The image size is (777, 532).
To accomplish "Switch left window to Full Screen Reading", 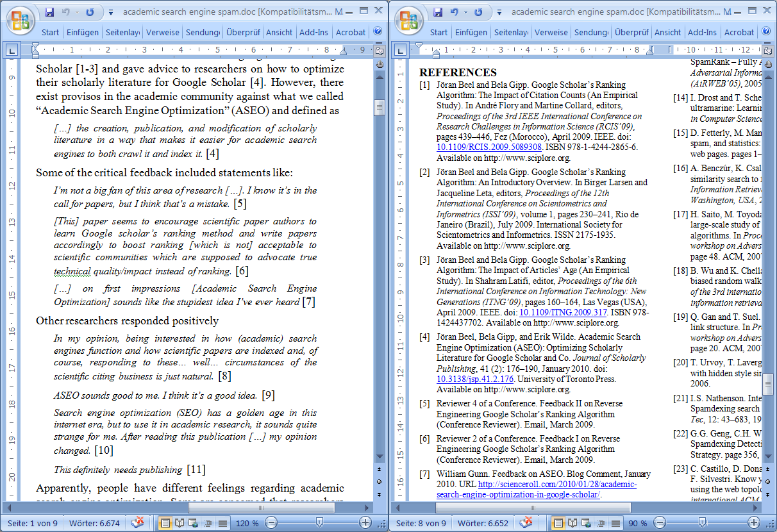I will [x=180, y=523].
